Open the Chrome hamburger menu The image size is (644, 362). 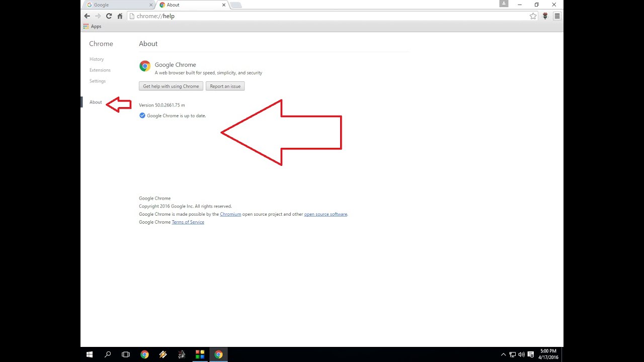[x=557, y=16]
